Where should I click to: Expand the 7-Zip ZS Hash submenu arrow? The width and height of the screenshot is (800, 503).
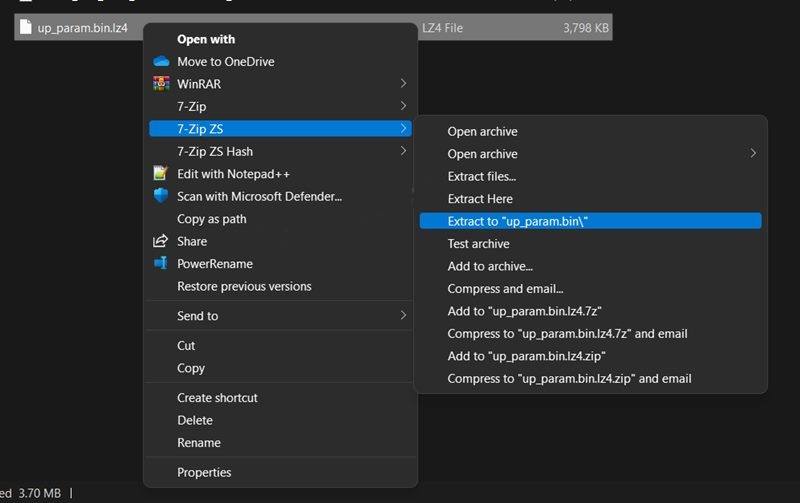(x=403, y=150)
